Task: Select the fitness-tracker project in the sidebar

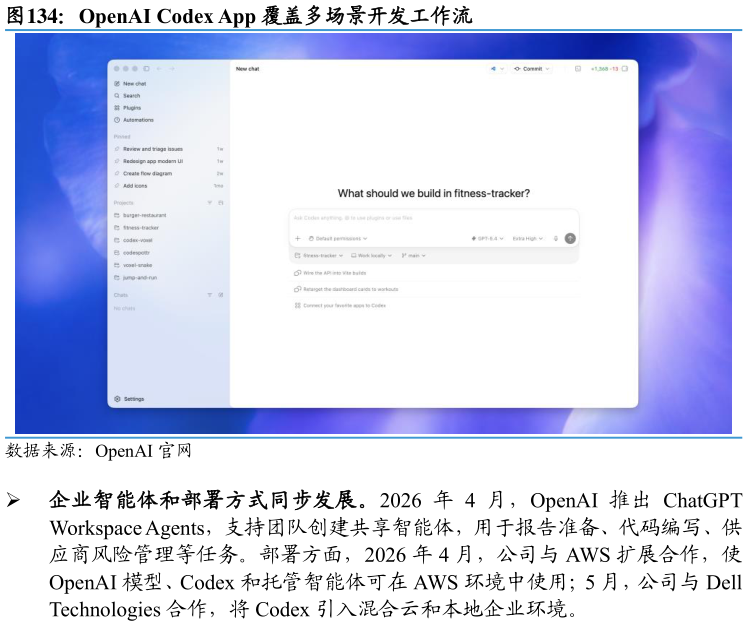Action: pos(136,228)
